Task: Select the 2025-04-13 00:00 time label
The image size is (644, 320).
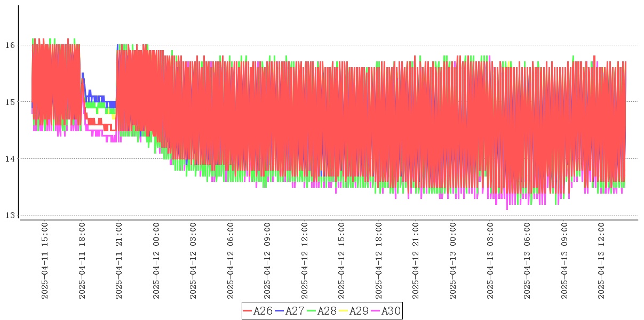Action: pos(454,261)
